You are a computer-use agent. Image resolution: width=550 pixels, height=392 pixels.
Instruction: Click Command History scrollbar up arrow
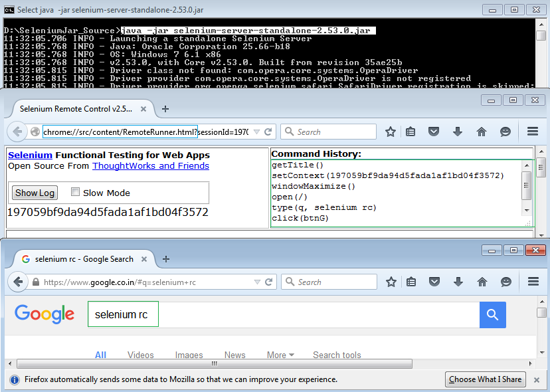pos(527,165)
